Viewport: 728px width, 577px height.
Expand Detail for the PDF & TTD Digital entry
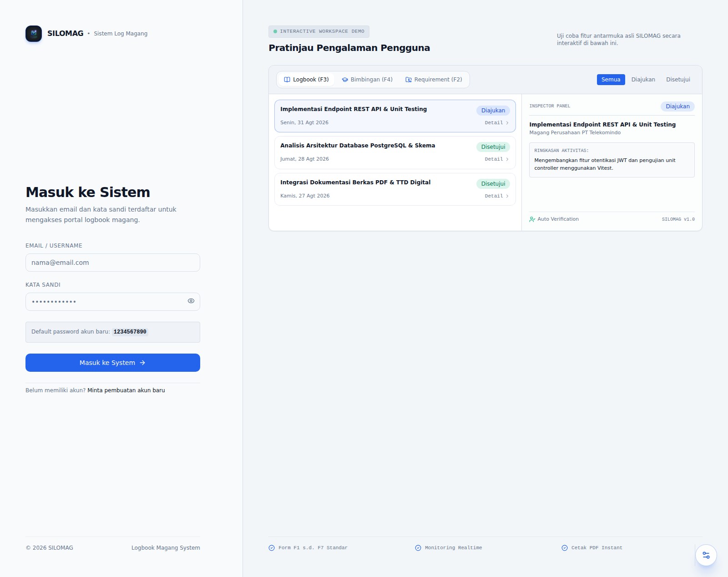pos(496,196)
